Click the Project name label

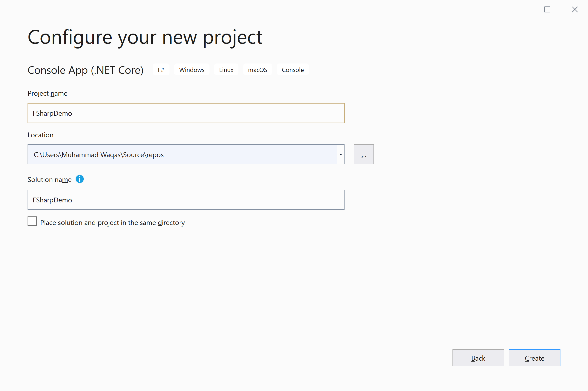(x=47, y=93)
